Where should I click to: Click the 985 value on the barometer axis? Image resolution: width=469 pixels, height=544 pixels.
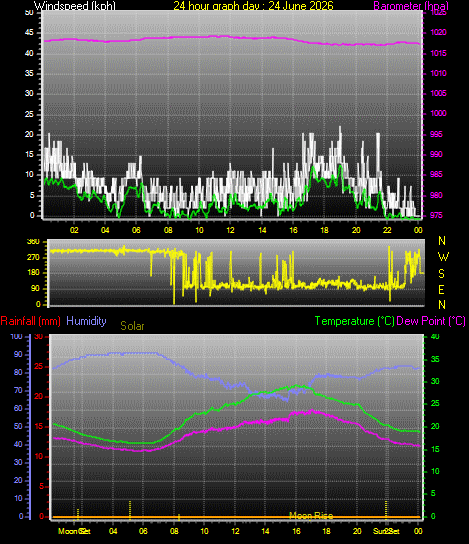(436, 175)
